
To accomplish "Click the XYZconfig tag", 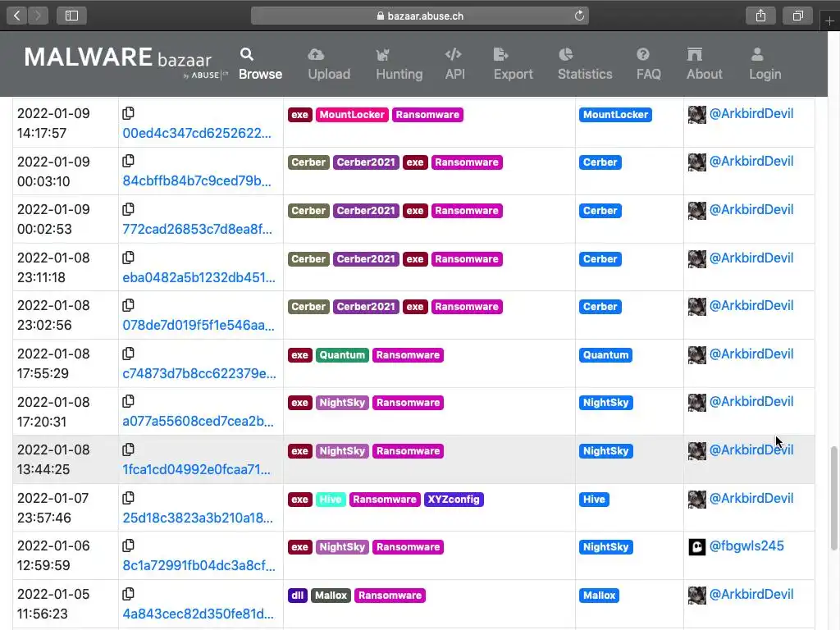I will point(454,500).
